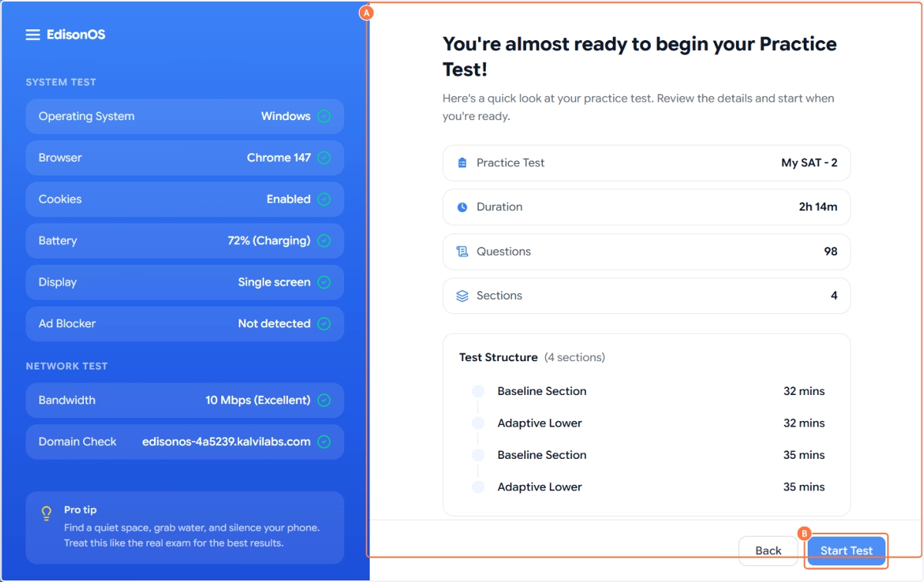The image size is (924, 582).
Task: Select the 35 mins Adaptive Lower marker
Action: point(478,487)
